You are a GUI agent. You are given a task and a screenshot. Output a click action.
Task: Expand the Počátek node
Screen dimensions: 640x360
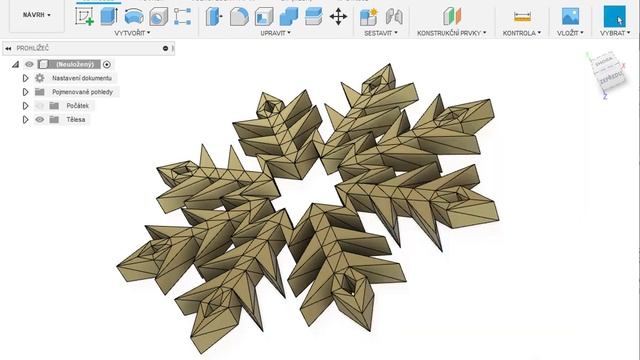tap(25, 106)
